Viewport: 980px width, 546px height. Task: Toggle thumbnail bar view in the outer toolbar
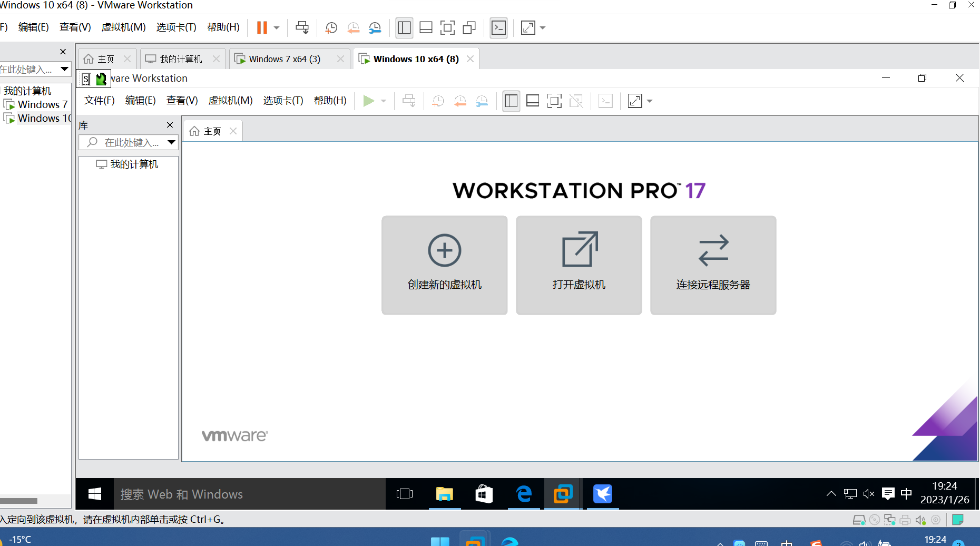(426, 27)
